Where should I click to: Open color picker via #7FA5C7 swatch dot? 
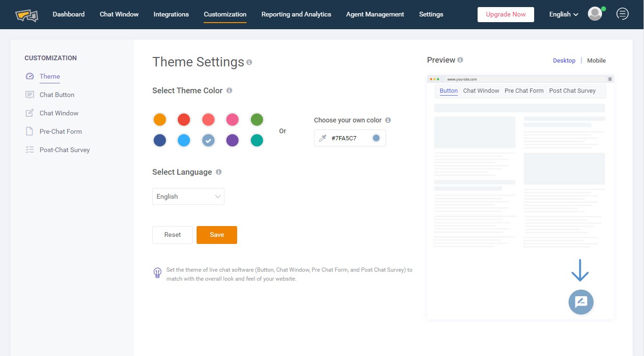(376, 138)
